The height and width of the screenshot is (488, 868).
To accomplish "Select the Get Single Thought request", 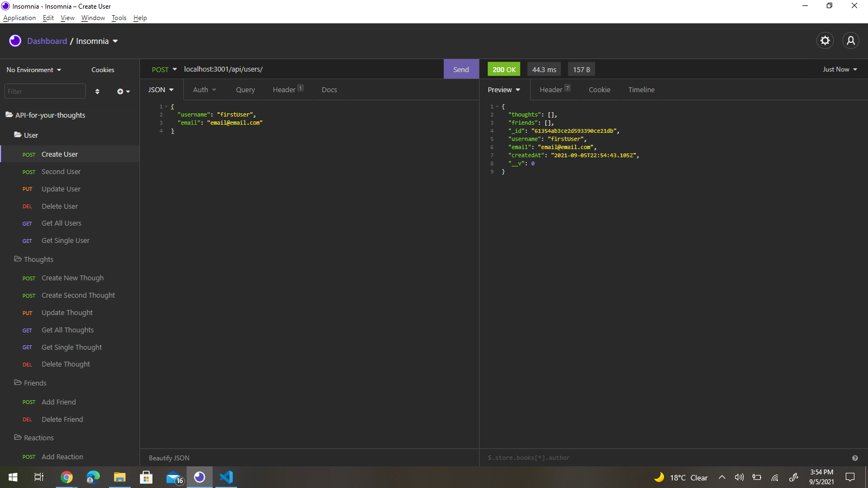I will coord(69,348).
